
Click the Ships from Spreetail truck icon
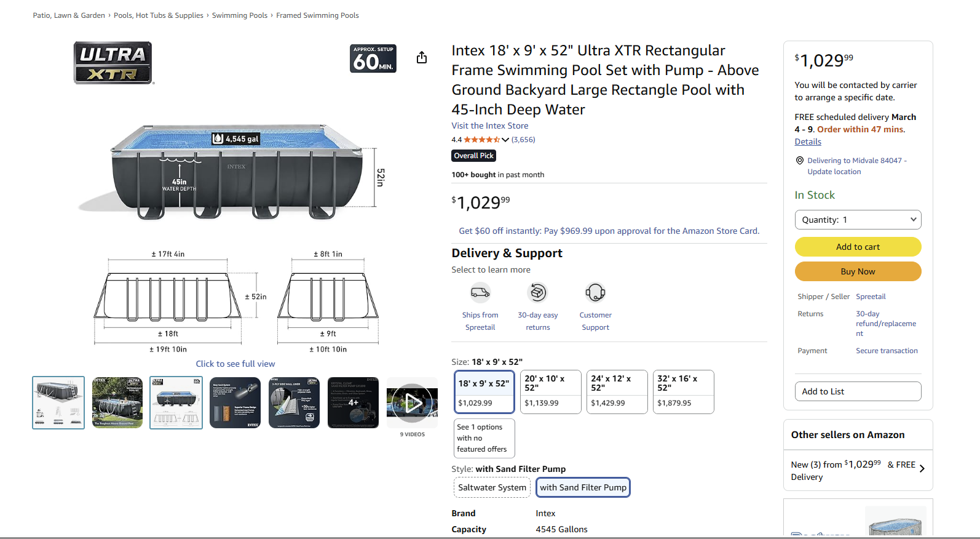480,292
